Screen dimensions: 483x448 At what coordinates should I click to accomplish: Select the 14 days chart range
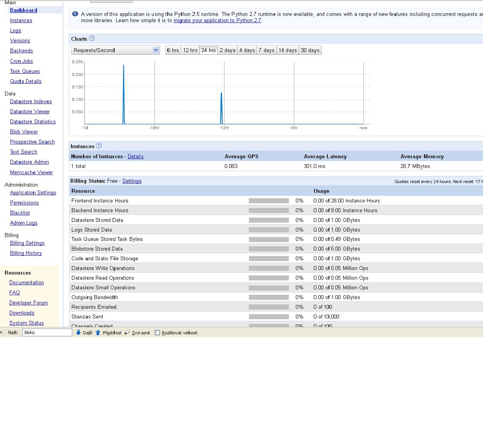[x=288, y=50]
